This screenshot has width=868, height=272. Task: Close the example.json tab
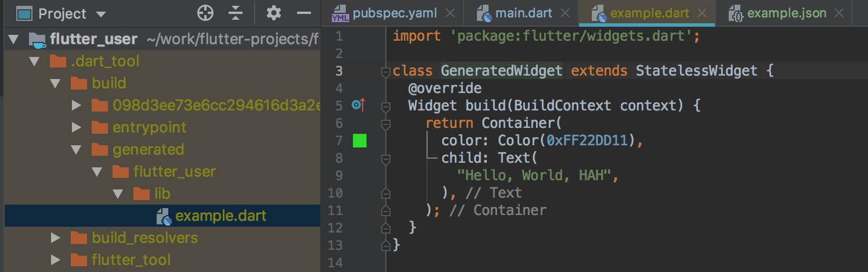tap(838, 13)
